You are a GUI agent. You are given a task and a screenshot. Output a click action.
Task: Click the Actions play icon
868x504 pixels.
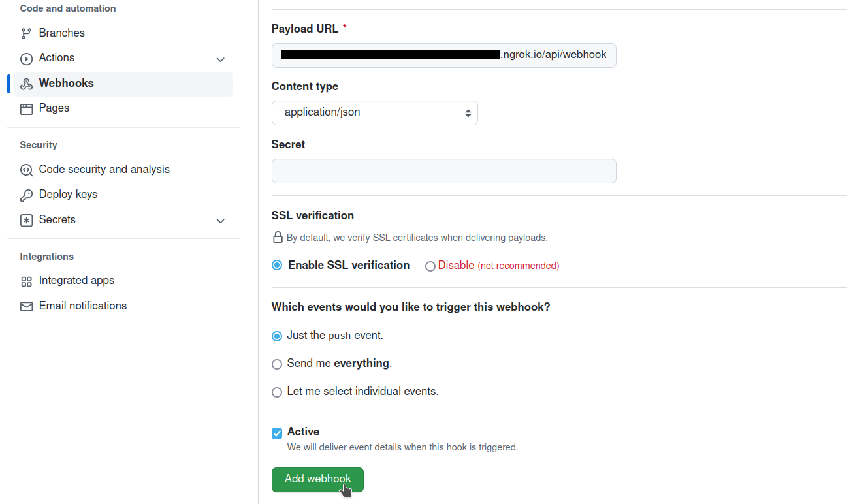(x=26, y=59)
